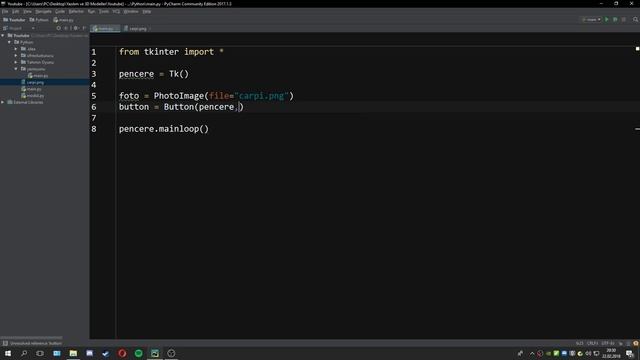The width and height of the screenshot is (640, 360).
Task: Switch to main.py editor tab
Action: point(105,29)
